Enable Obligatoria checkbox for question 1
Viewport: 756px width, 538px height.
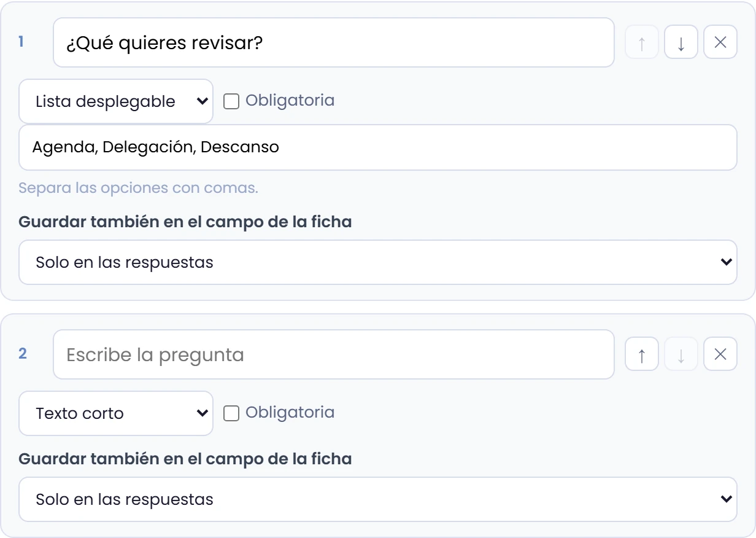[x=231, y=101]
